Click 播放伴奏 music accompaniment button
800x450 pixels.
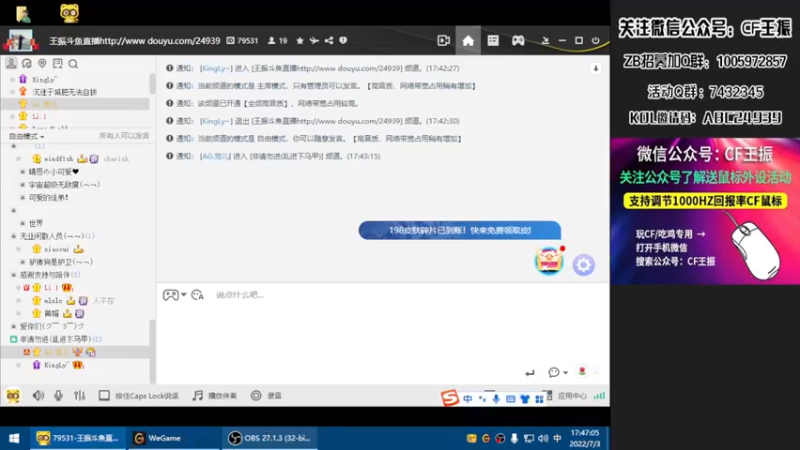point(215,395)
